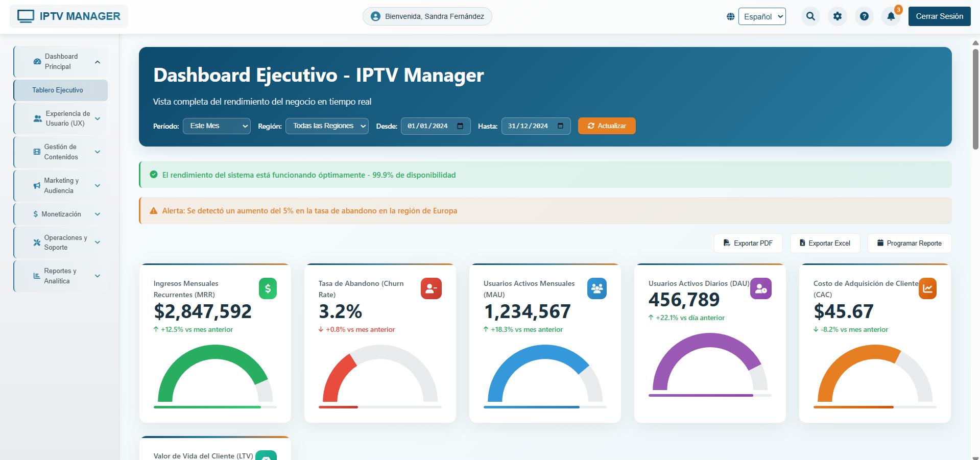Expand the Monetización sidebar section
Screen dimensions: 980x460
60,214
